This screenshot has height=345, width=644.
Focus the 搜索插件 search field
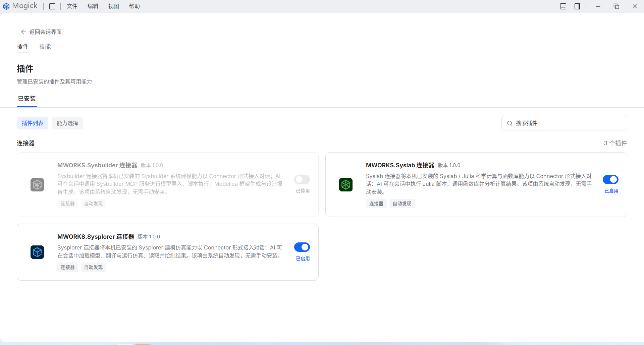click(x=564, y=123)
